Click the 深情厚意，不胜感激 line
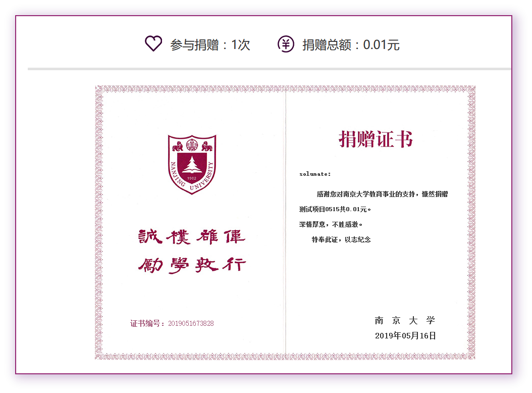The height and width of the screenshot is (393, 532). coord(331,224)
